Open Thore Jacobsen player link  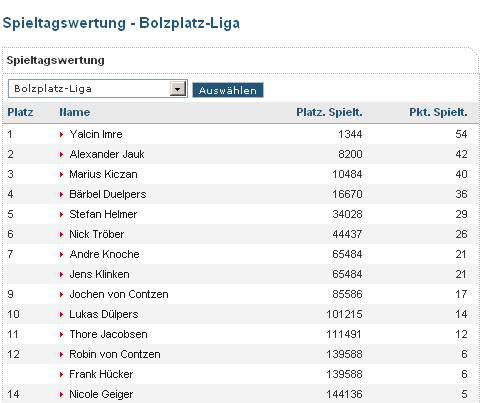coord(108,334)
